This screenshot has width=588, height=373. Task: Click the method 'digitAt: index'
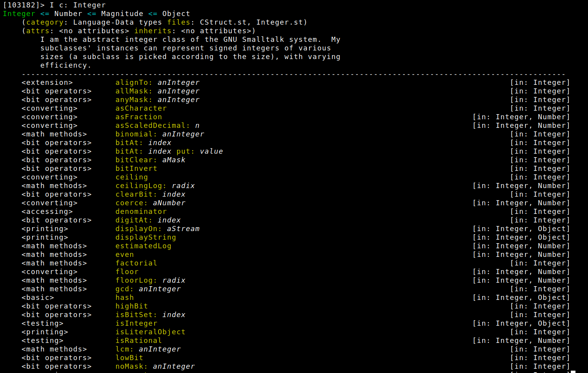tap(148, 220)
